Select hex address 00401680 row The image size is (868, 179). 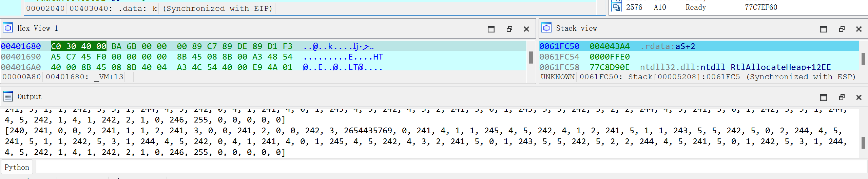[21, 46]
